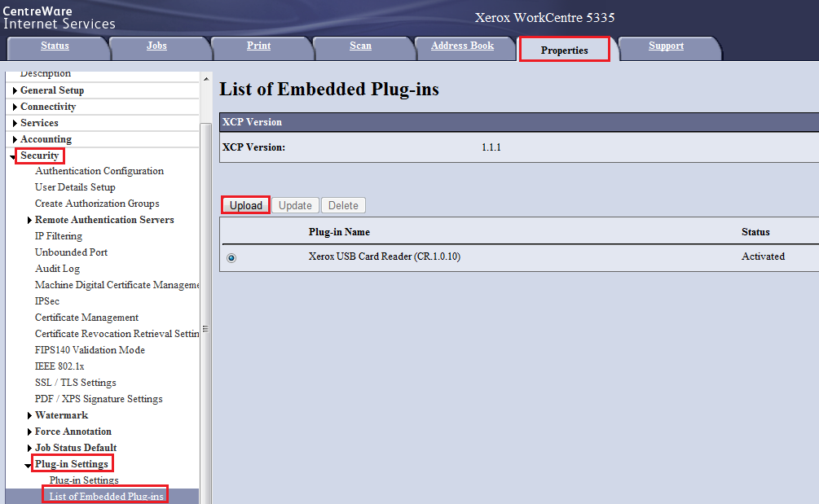Select Audit Log in sidebar
The height and width of the screenshot is (504, 819).
click(57, 269)
